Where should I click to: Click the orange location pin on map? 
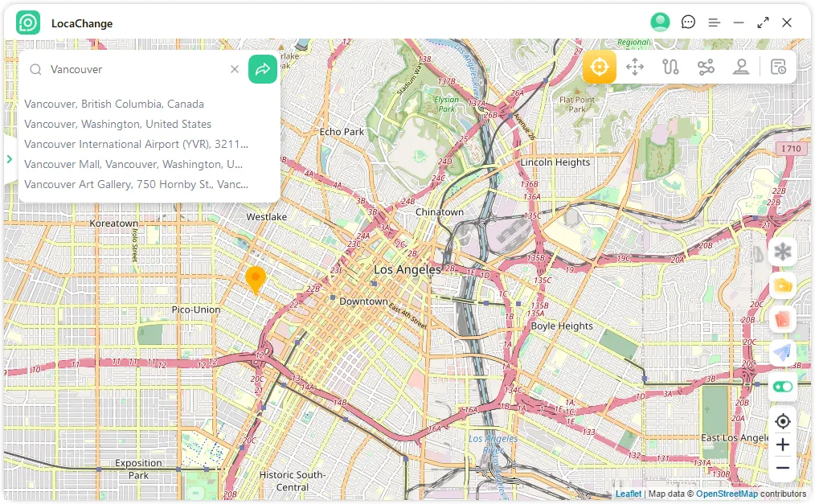(x=256, y=280)
